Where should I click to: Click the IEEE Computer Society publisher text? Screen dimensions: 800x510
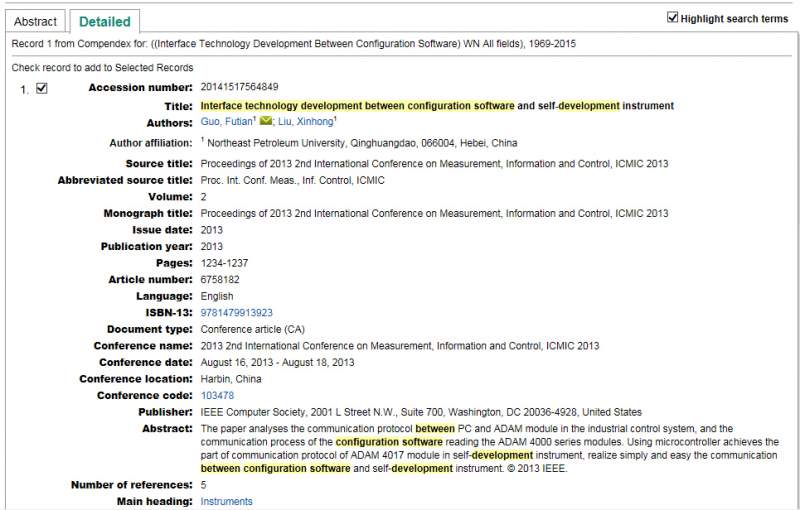421,412
